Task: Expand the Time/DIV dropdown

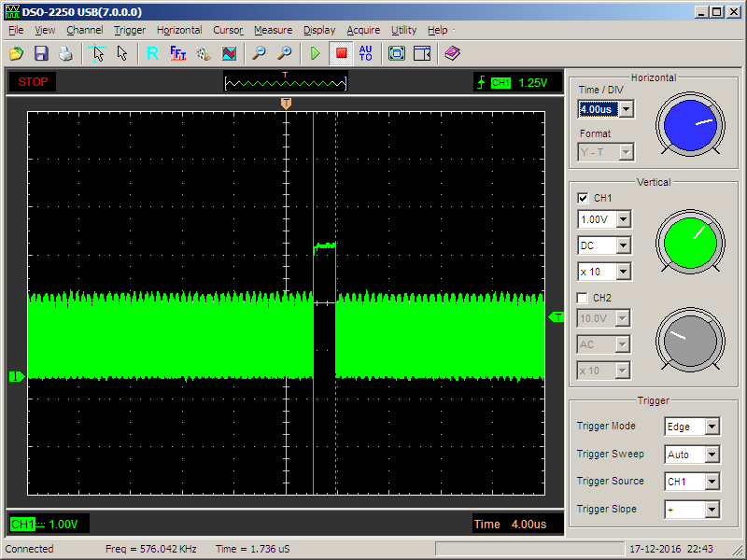Action: [x=626, y=109]
